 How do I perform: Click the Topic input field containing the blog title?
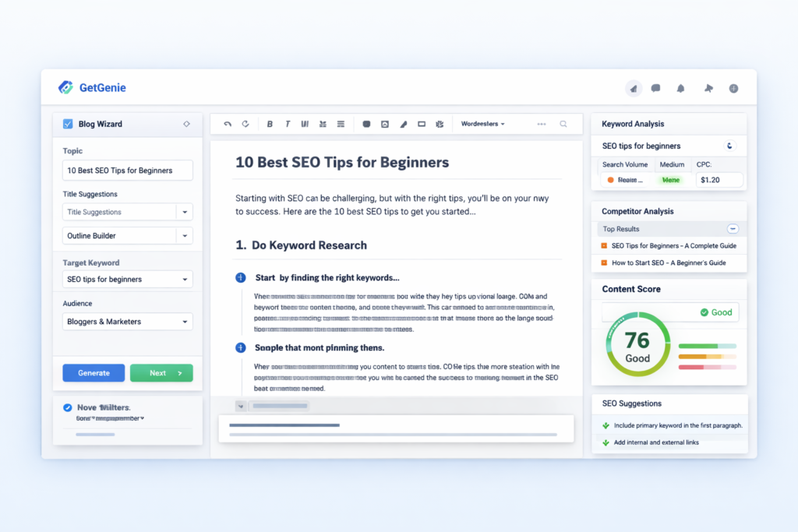point(127,170)
